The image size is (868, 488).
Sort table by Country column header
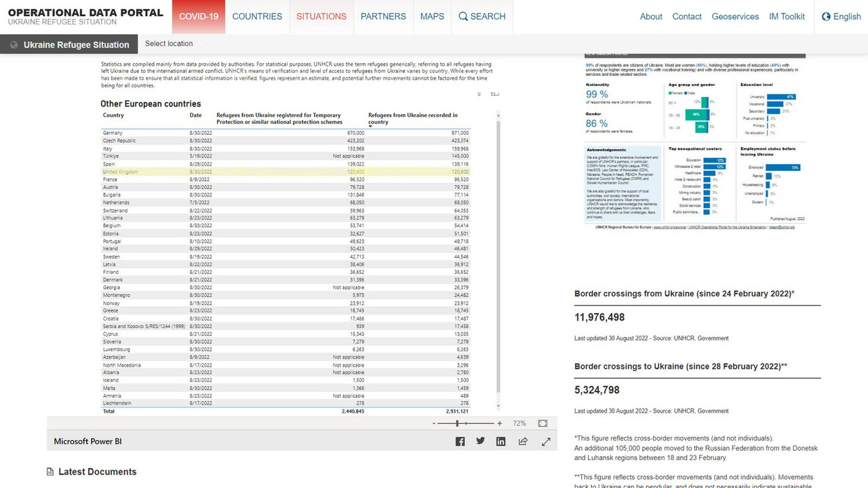pyautogui.click(x=113, y=115)
